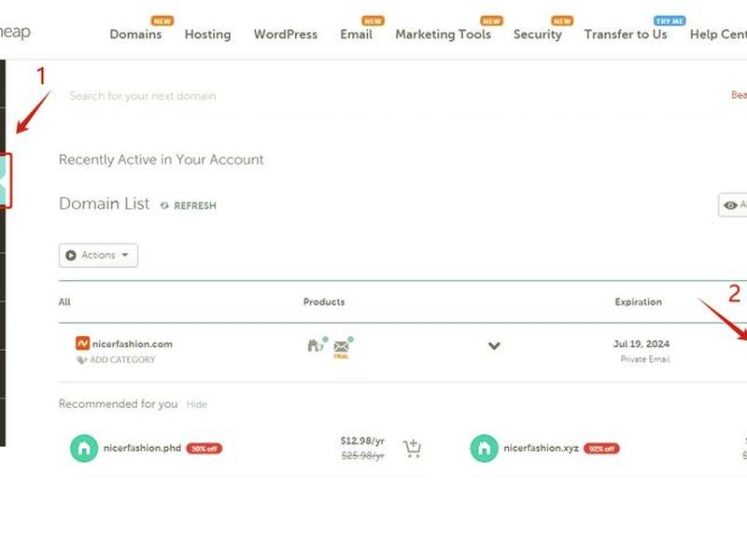Click the domain privacy product icon
This screenshot has width=747, height=560.
pyautogui.click(x=317, y=344)
